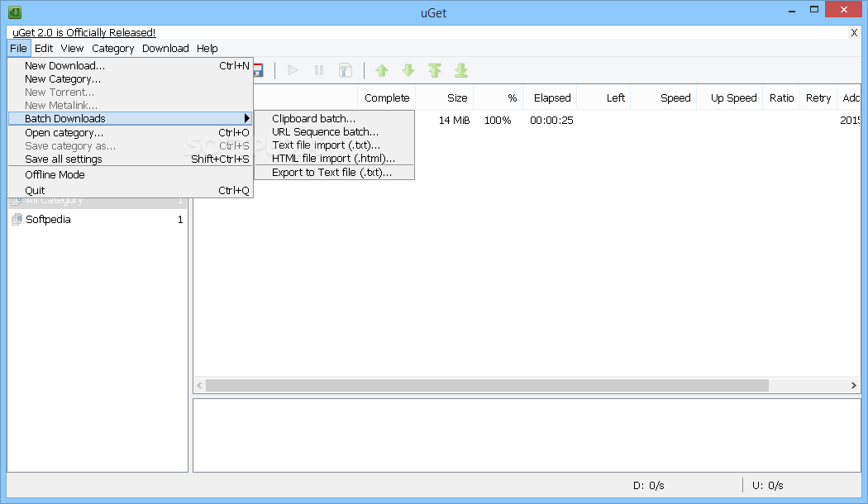The height and width of the screenshot is (504, 868).
Task: Click the Move Up green arrow icon
Action: tap(382, 70)
